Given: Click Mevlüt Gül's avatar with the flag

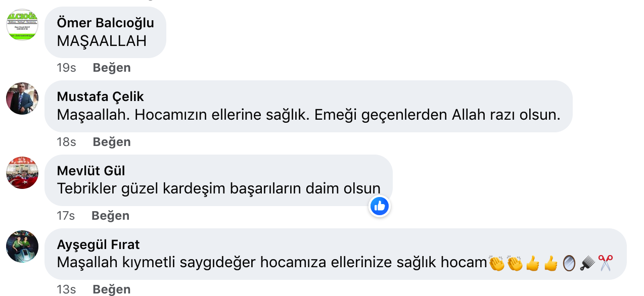Looking at the screenshot, I should point(22,173).
